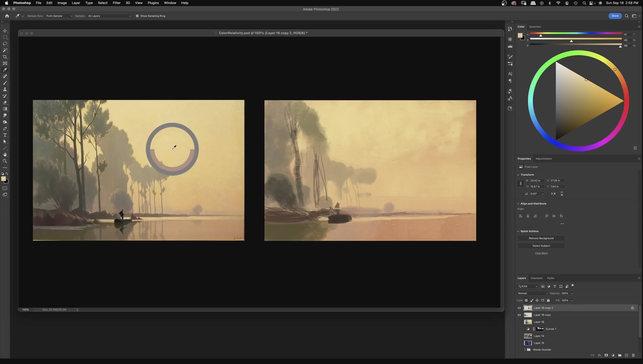The image size is (643, 364).
Task: Open the Normal blend mode dropdown
Action: [532, 293]
